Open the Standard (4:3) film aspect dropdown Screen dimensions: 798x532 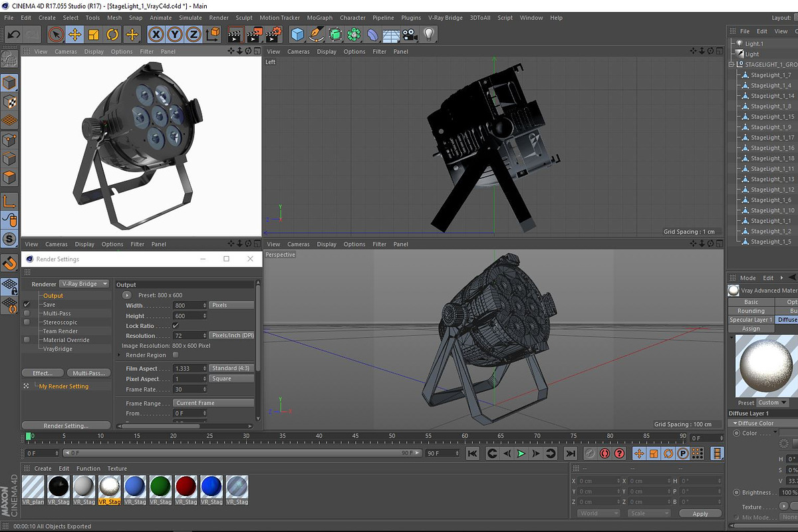click(x=231, y=368)
